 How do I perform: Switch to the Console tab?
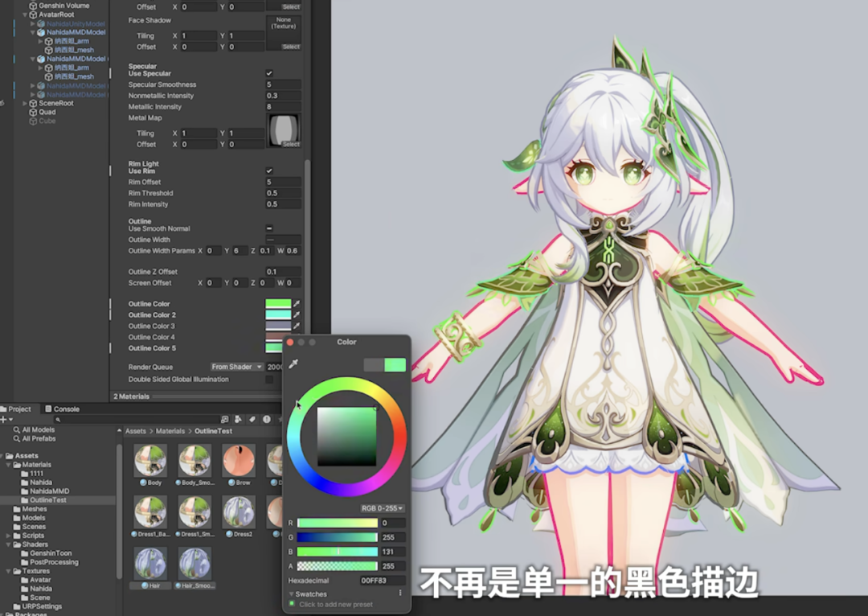coord(62,409)
